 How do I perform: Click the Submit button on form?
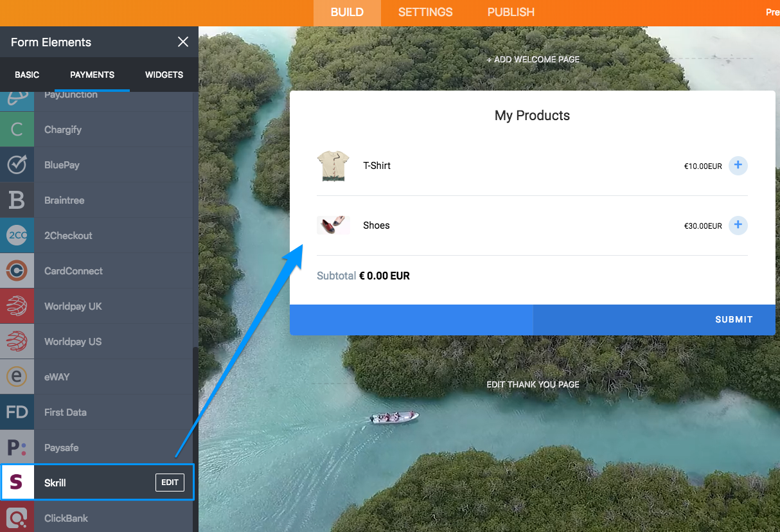click(734, 319)
